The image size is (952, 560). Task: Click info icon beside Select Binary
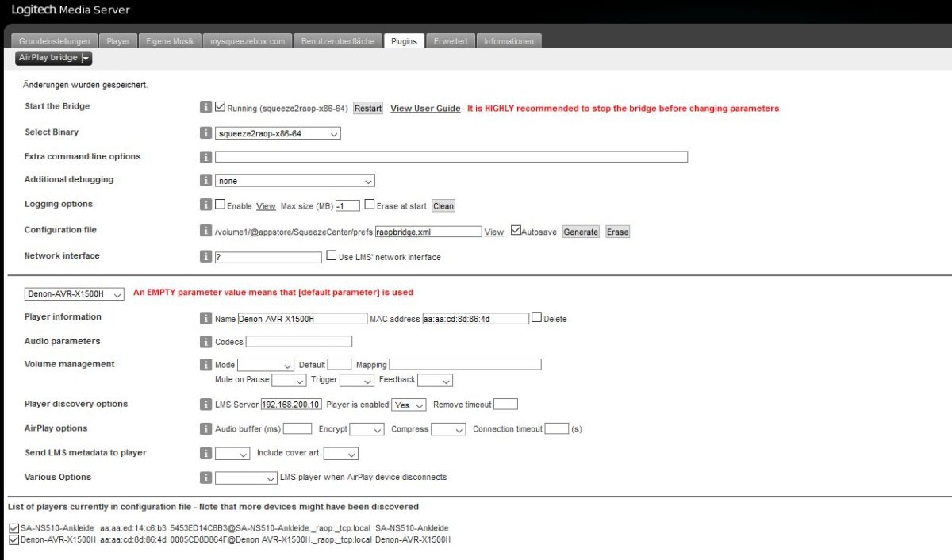click(205, 133)
